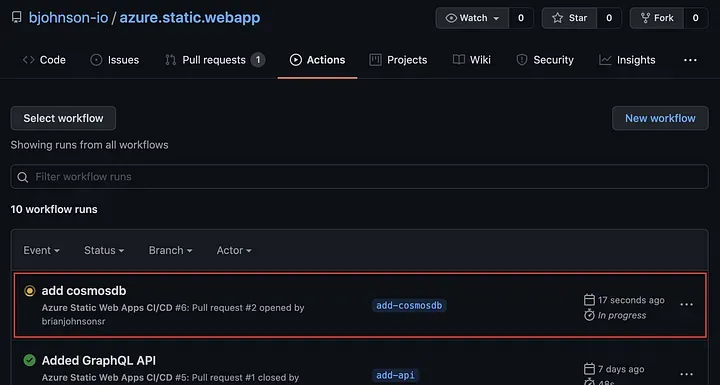This screenshot has width=720, height=385.
Task: Open the repo nav overflow ellipsis menu
Action: coord(690,60)
